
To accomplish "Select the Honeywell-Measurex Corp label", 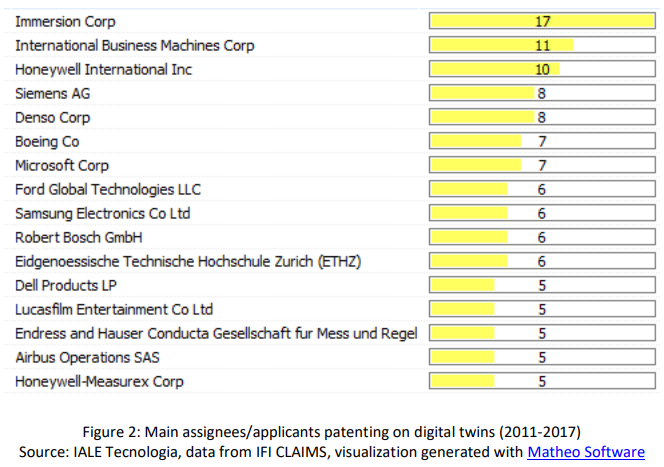I will (x=100, y=381).
